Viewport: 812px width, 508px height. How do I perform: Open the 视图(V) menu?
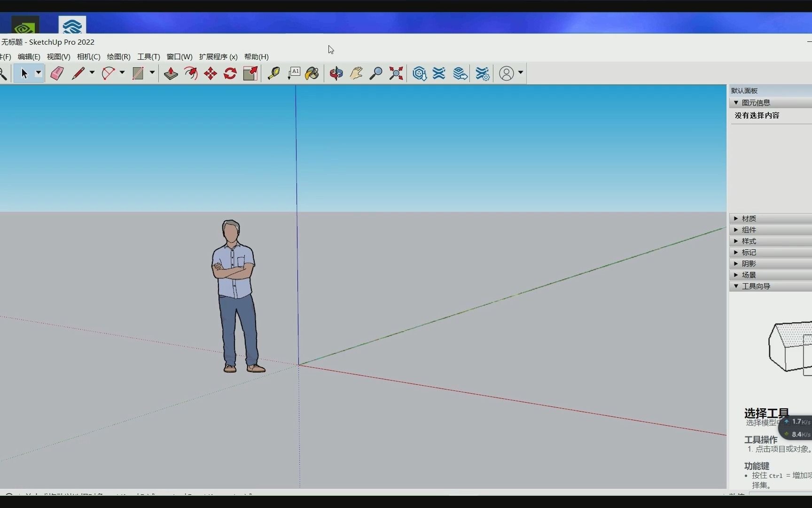tap(58, 56)
